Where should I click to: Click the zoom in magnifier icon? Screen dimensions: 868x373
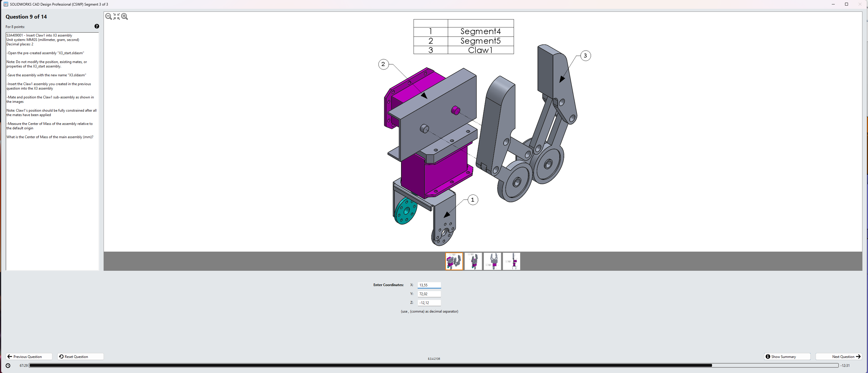(125, 16)
